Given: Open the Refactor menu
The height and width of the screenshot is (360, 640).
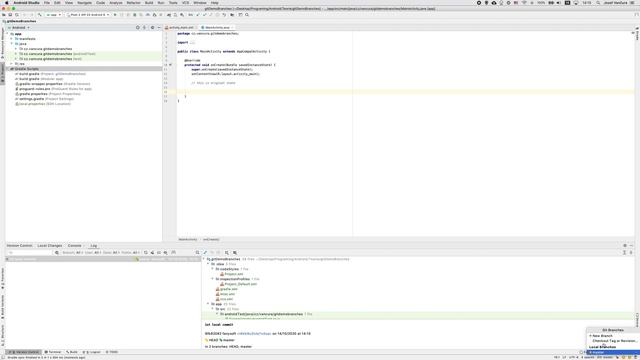Looking at the screenshot, I should pos(133,3).
